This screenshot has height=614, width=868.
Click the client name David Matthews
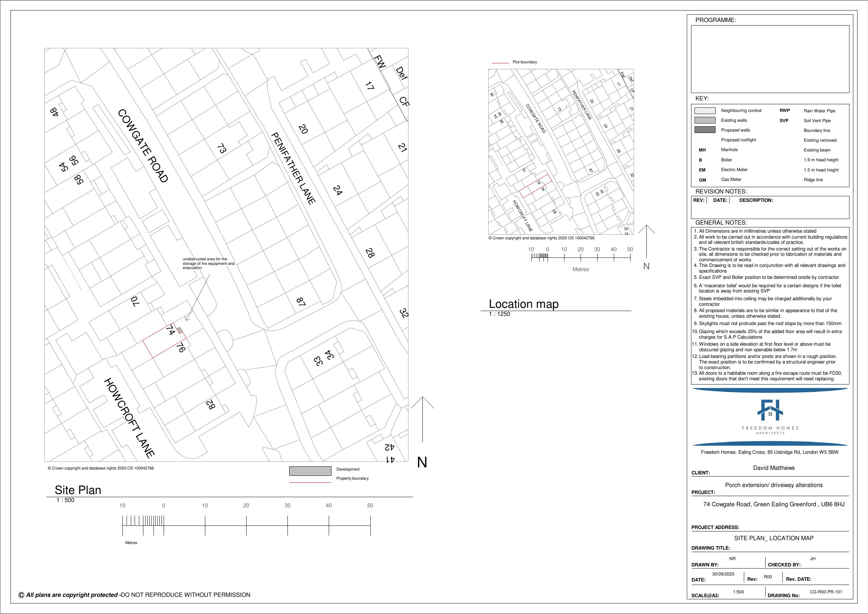tap(774, 468)
